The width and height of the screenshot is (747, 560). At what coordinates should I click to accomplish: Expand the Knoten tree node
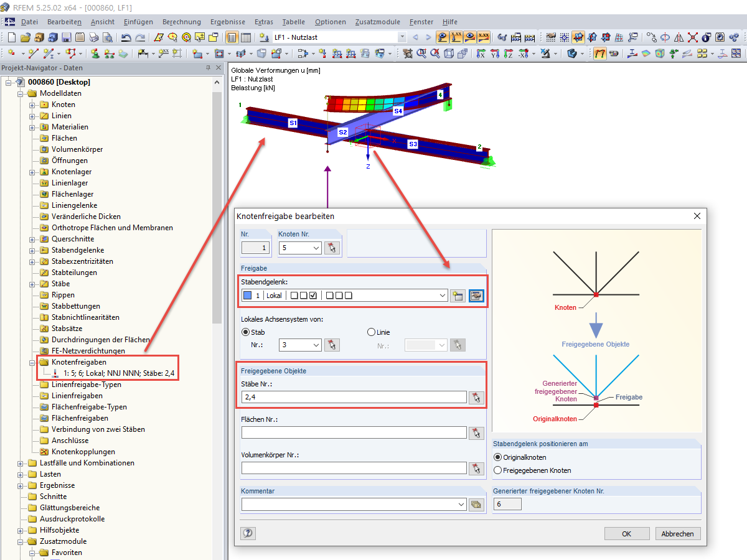32,105
